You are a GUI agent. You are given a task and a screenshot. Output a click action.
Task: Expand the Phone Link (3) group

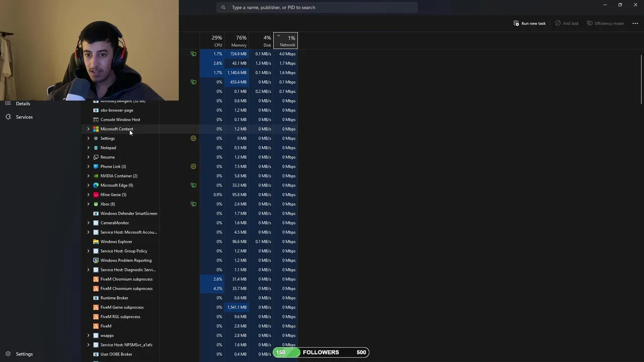[88, 166]
